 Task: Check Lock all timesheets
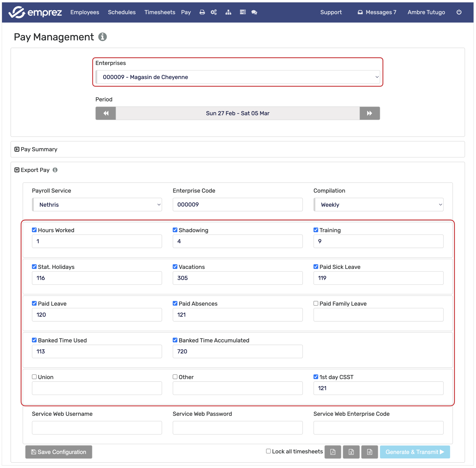[268, 451]
